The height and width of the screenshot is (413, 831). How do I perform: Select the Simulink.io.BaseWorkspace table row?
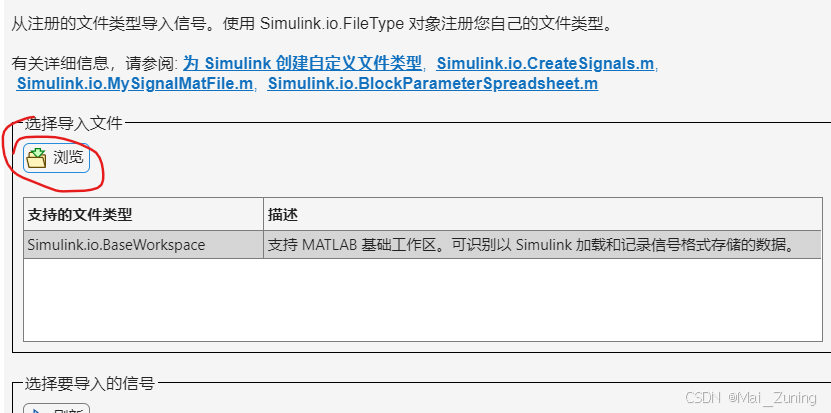(x=422, y=245)
